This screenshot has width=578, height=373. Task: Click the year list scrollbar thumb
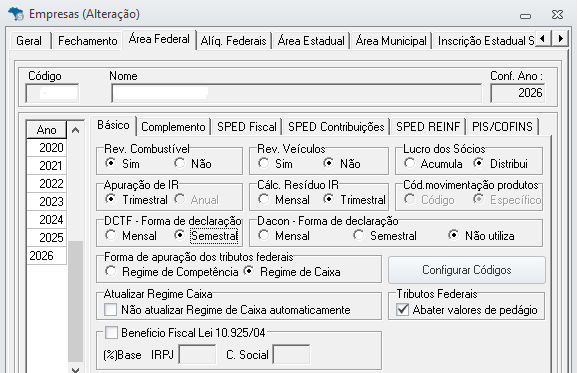coord(76,301)
